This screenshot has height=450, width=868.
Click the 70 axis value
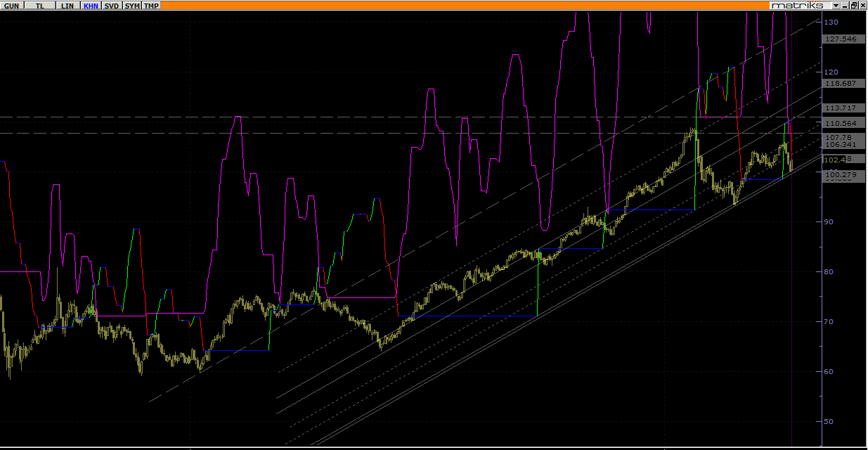pos(829,321)
